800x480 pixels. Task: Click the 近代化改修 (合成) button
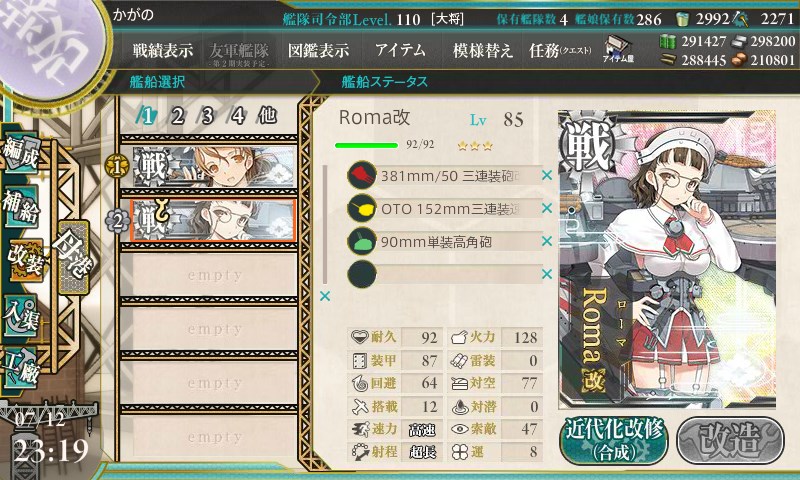613,440
